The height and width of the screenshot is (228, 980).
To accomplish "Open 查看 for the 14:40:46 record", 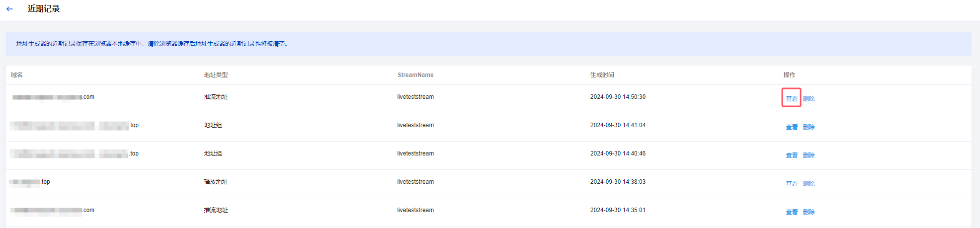I will pyautogui.click(x=792, y=155).
